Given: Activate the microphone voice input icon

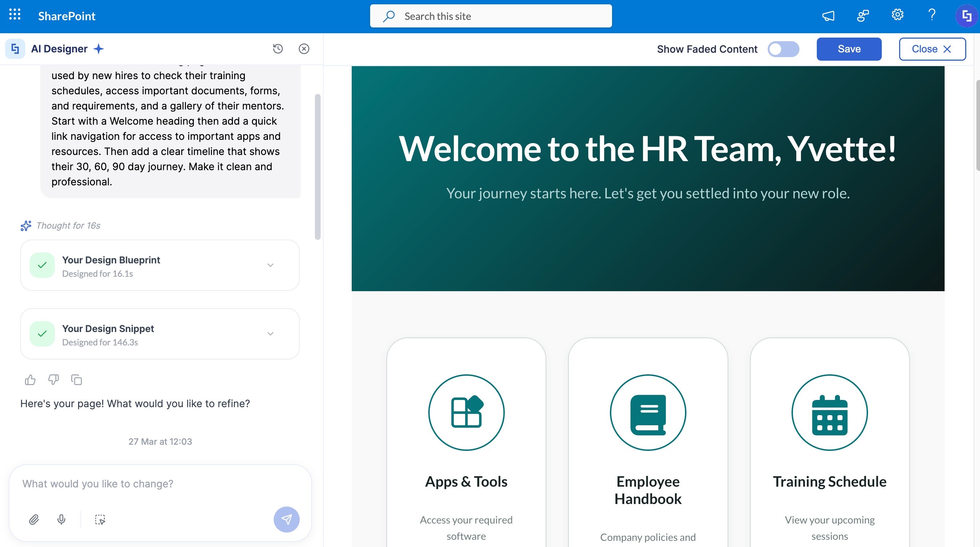Looking at the screenshot, I should (61, 519).
